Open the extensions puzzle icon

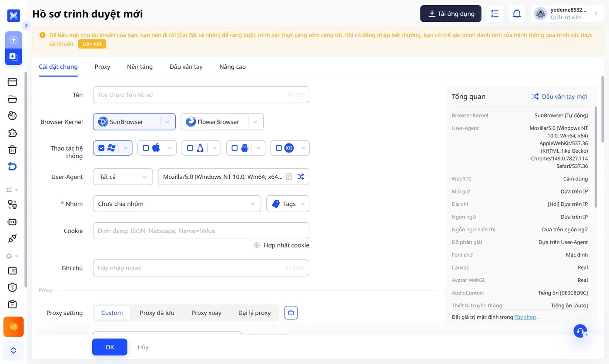pyautogui.click(x=13, y=133)
